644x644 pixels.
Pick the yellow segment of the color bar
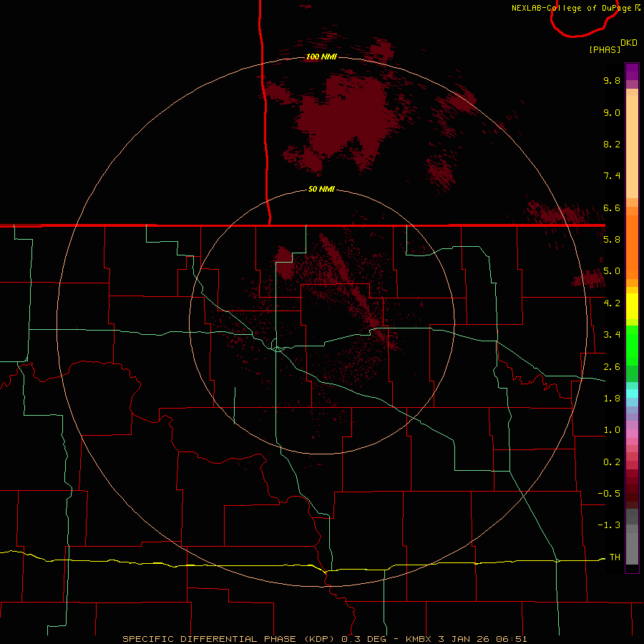click(x=632, y=306)
